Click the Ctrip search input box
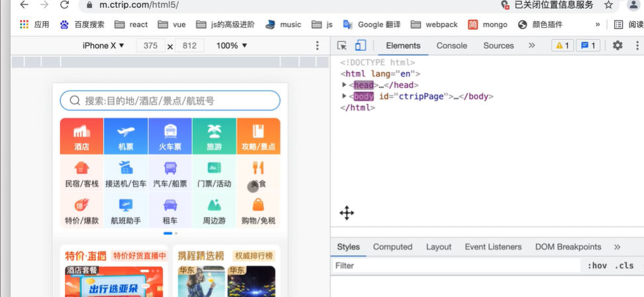The image size is (644, 297). [x=170, y=101]
